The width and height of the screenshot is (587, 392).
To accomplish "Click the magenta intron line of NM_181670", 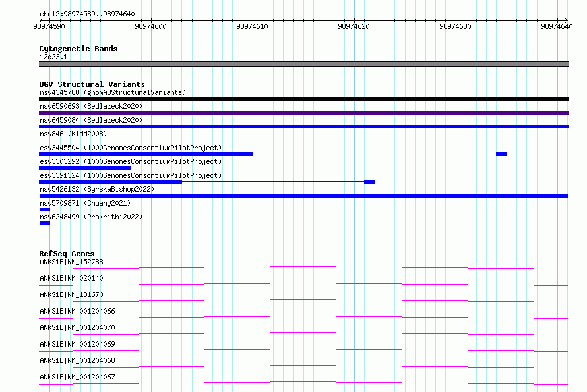I will [303, 300].
